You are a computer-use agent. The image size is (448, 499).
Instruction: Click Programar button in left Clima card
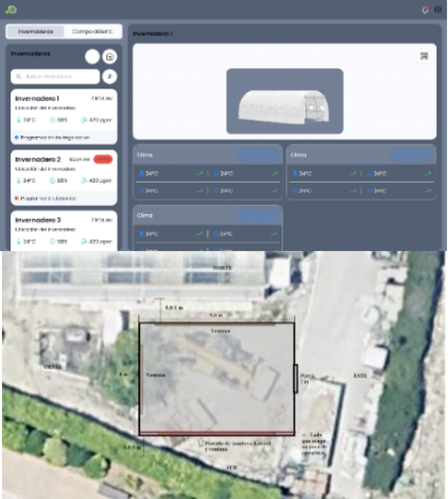point(258,155)
